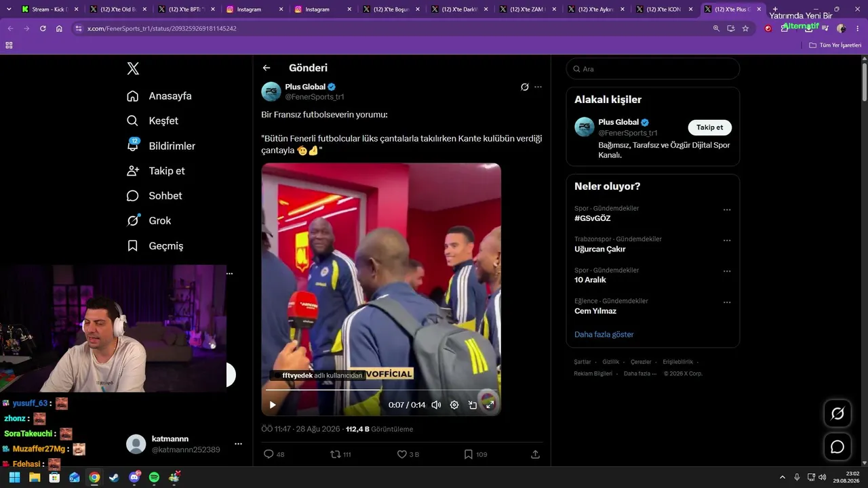Enable picture-in-picture for the video
The width and height of the screenshot is (868, 488).
(x=473, y=405)
